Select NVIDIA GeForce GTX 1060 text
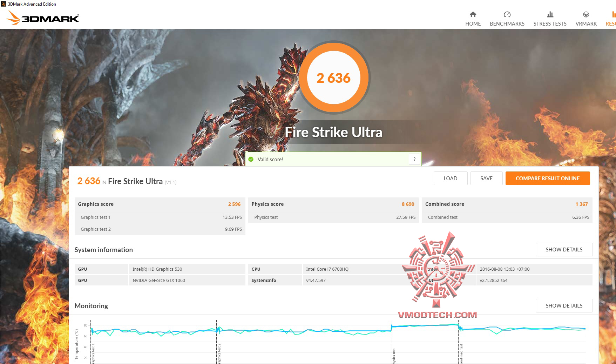The image size is (616, 364). [159, 280]
